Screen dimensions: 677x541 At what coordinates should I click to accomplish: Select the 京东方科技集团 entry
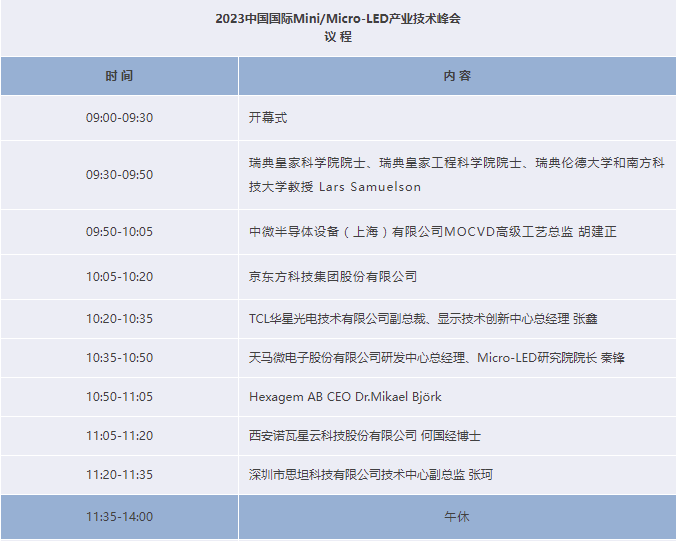[x=333, y=277]
